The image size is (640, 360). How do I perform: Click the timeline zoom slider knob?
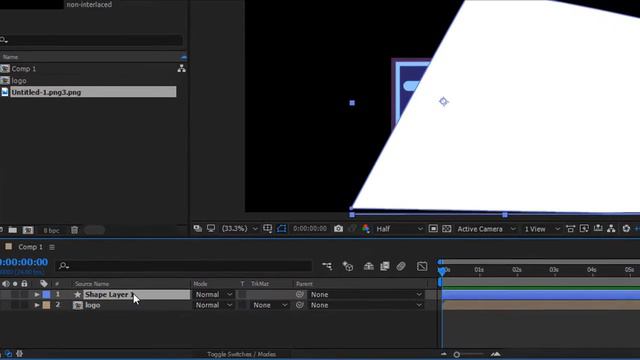point(457,355)
